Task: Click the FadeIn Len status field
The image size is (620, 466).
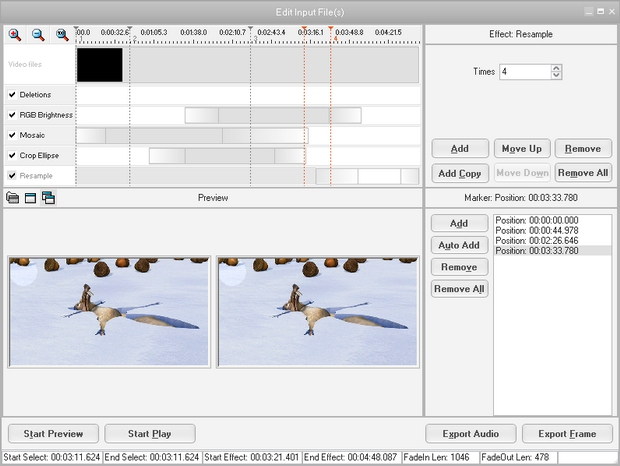Action: (440, 457)
